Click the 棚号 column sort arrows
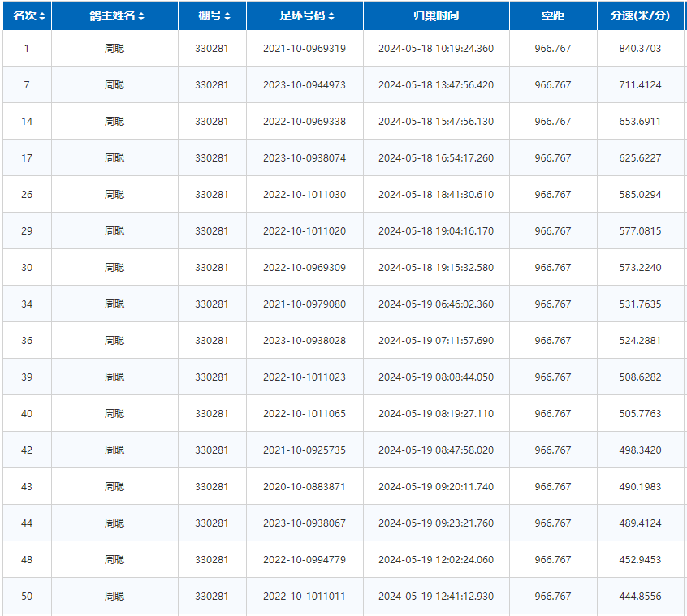This screenshot has width=687, height=616. (227, 16)
